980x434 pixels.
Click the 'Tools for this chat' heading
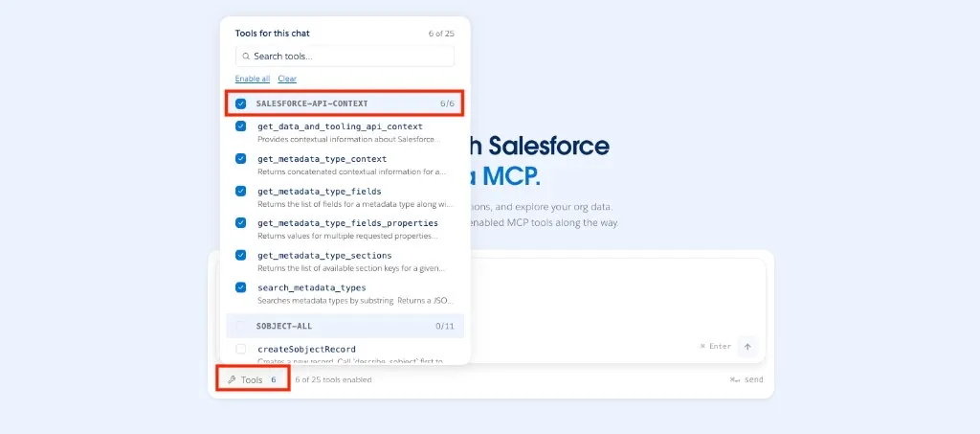coord(272,34)
